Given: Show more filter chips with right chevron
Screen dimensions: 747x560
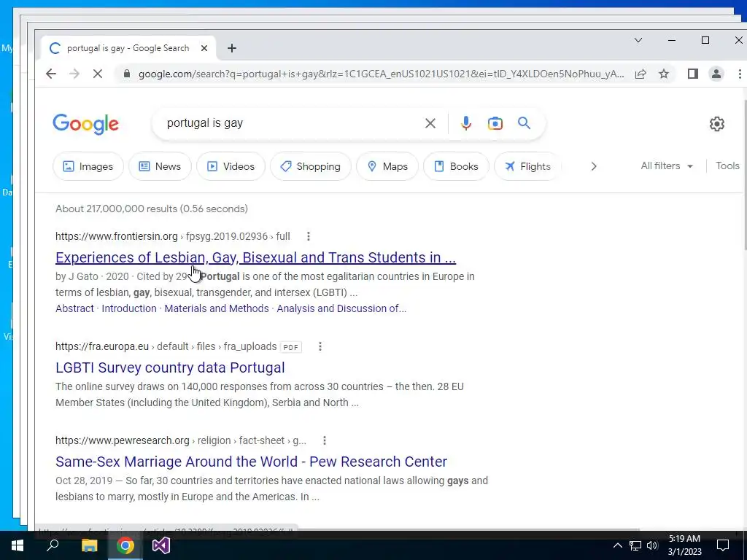Looking at the screenshot, I should 594,166.
